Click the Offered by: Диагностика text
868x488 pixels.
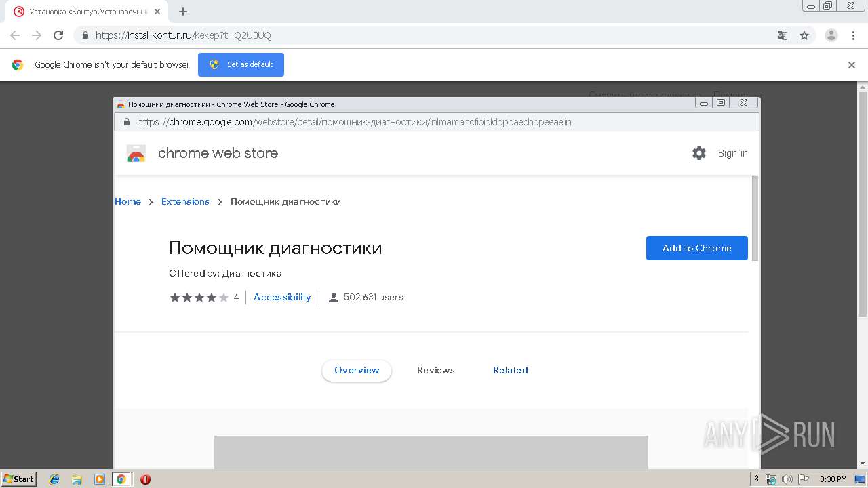(x=225, y=273)
